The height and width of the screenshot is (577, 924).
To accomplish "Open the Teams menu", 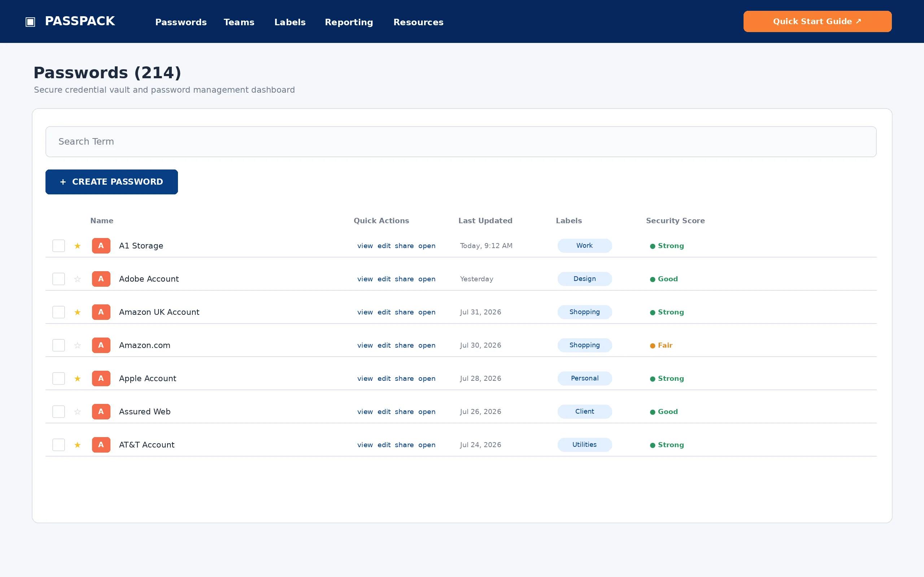I will 239,22.
